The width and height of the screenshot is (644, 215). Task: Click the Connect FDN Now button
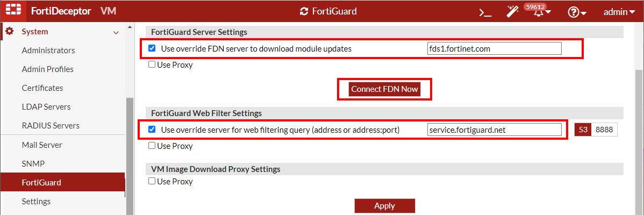click(384, 89)
